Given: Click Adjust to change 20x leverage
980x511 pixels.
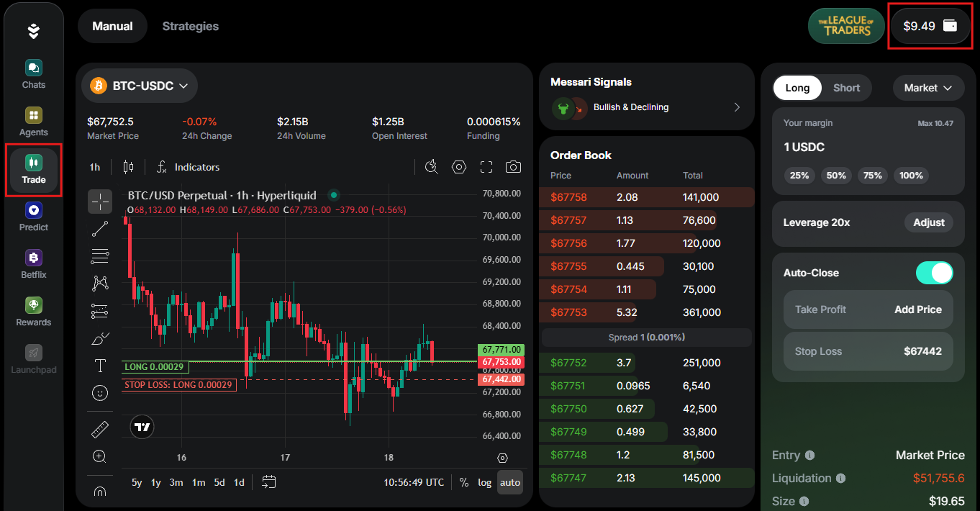Looking at the screenshot, I should pos(928,222).
